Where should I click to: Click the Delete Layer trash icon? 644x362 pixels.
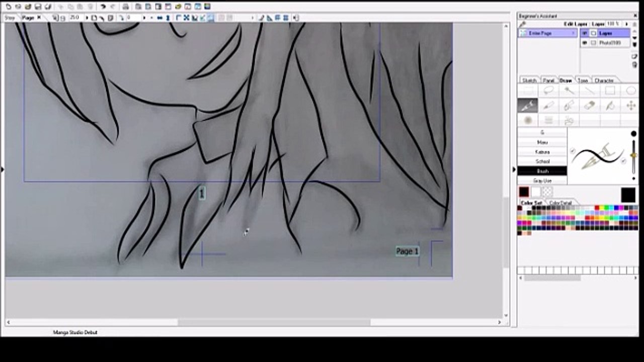click(x=634, y=64)
